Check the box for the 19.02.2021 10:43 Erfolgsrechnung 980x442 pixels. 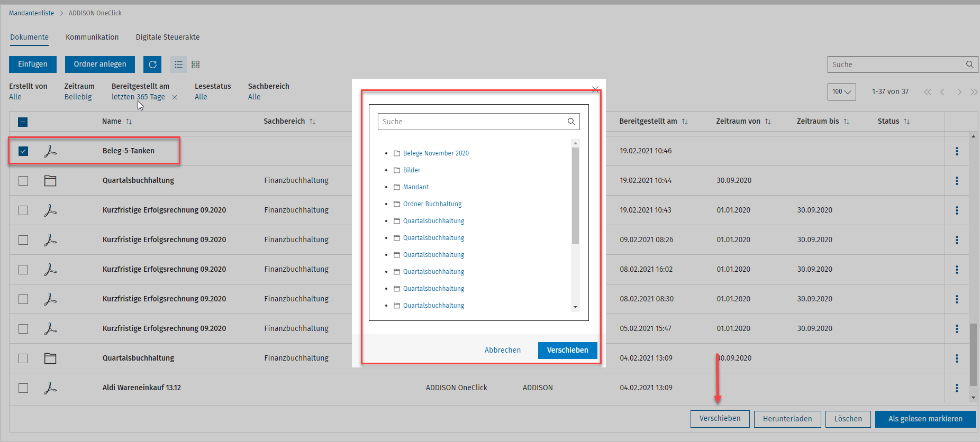(23, 210)
